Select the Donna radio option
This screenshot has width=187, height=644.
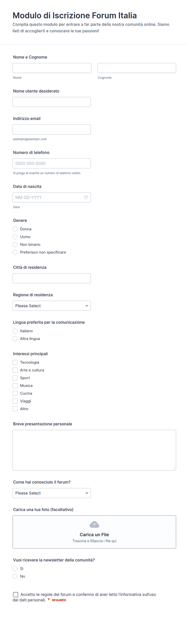coord(15,229)
